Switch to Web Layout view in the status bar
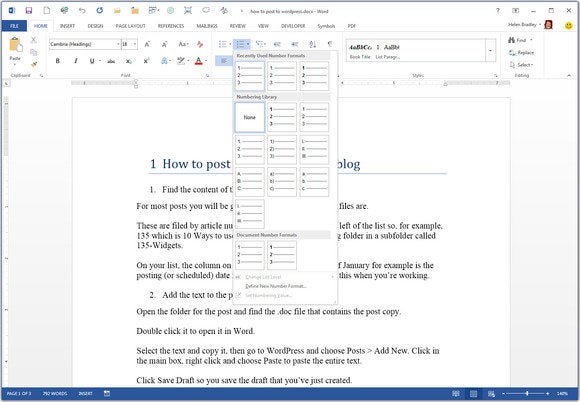The image size is (580, 402). click(491, 393)
